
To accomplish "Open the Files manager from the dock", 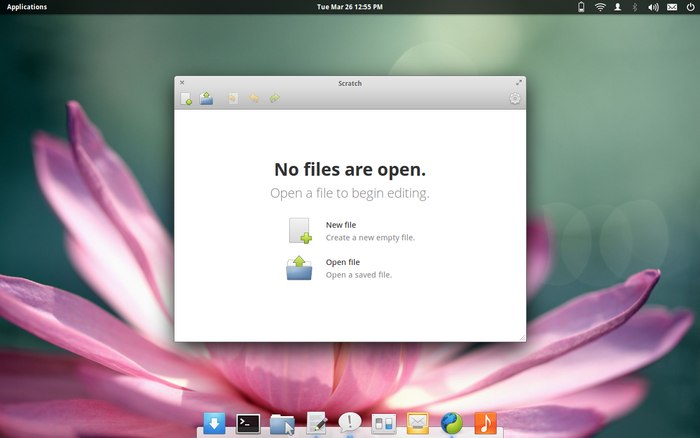I will [x=282, y=423].
